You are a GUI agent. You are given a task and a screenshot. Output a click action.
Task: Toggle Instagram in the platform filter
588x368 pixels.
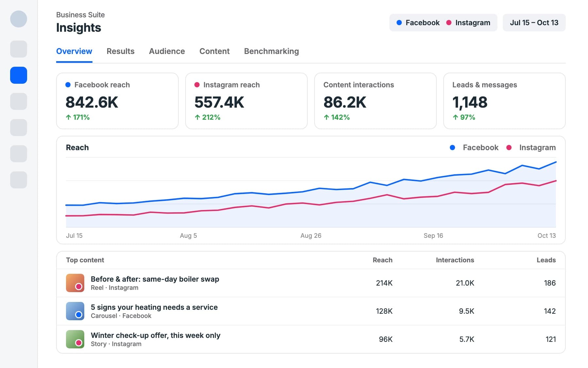click(x=468, y=23)
